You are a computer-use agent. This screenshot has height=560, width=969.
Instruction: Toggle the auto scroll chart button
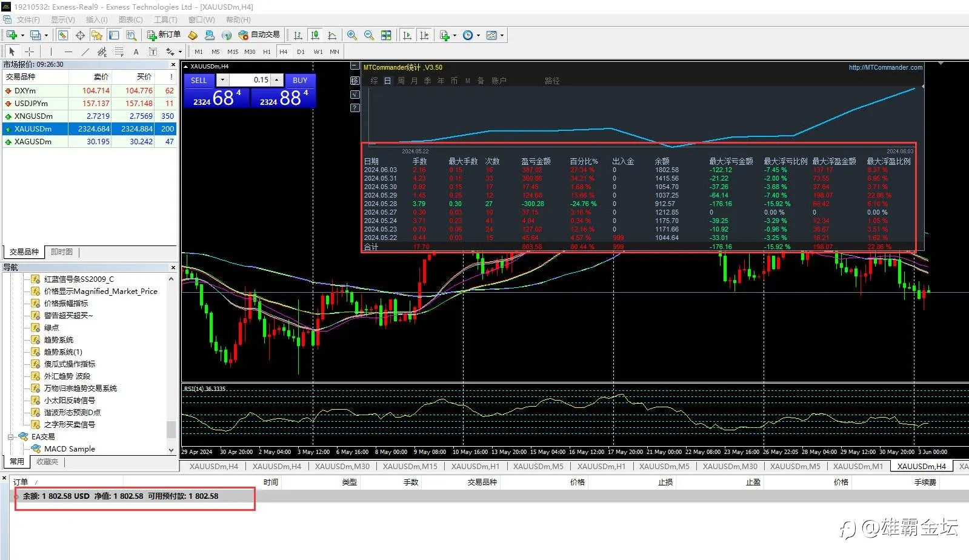click(x=407, y=35)
